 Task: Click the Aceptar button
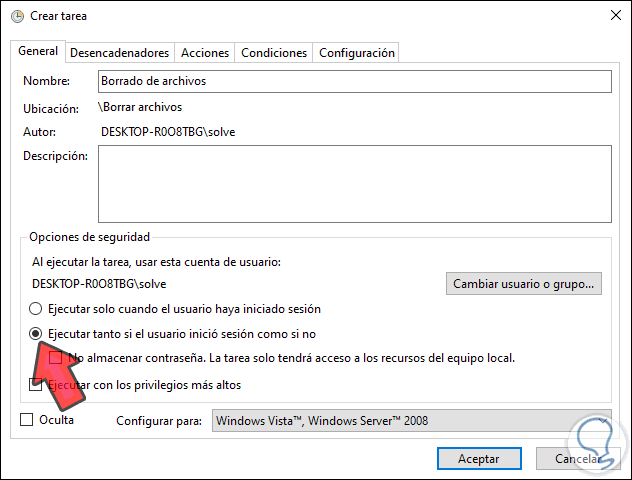click(x=478, y=458)
